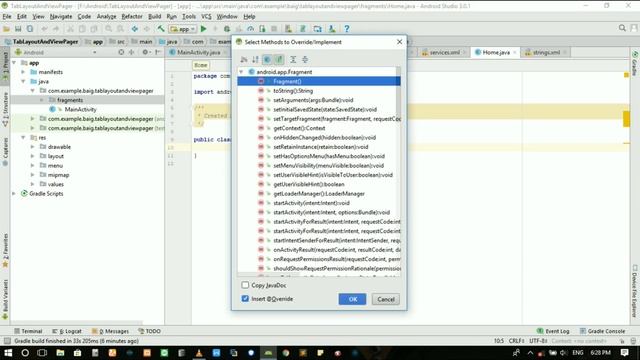Screen dimensions: 640x360
Task: Click sort alphabetically icon in override dialog
Action: pos(255,60)
